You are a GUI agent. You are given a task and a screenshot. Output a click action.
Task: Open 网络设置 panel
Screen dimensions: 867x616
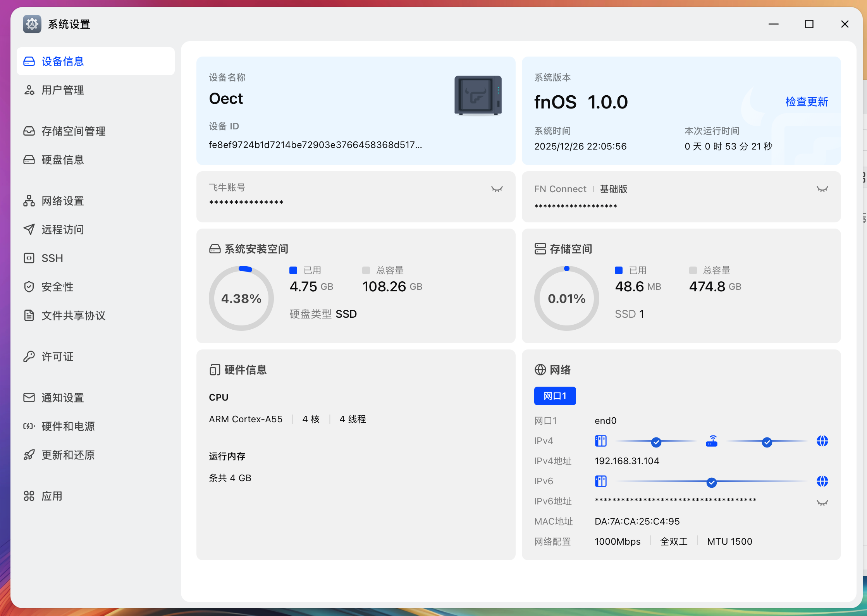62,201
